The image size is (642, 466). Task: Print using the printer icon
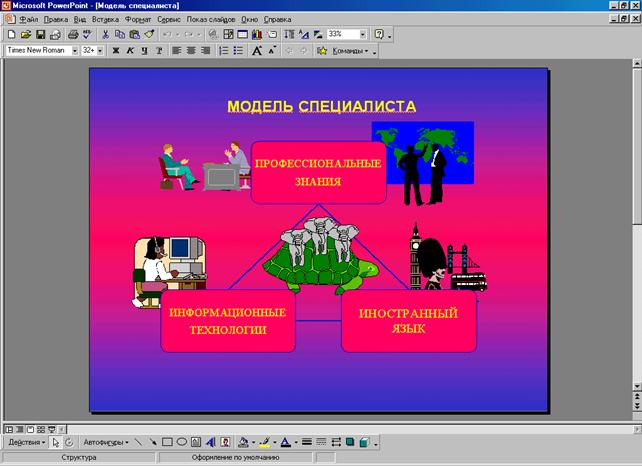pos(73,34)
